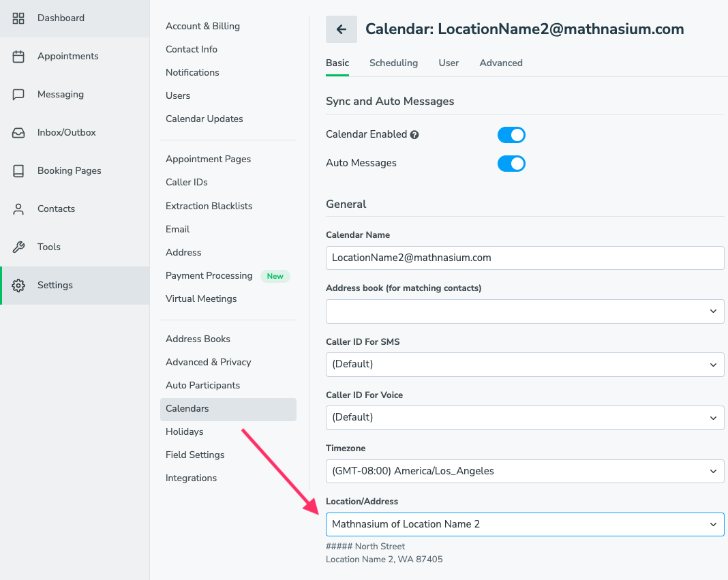The height and width of the screenshot is (580, 728).
Task: Click the Settings gear icon
Action: [x=18, y=285]
